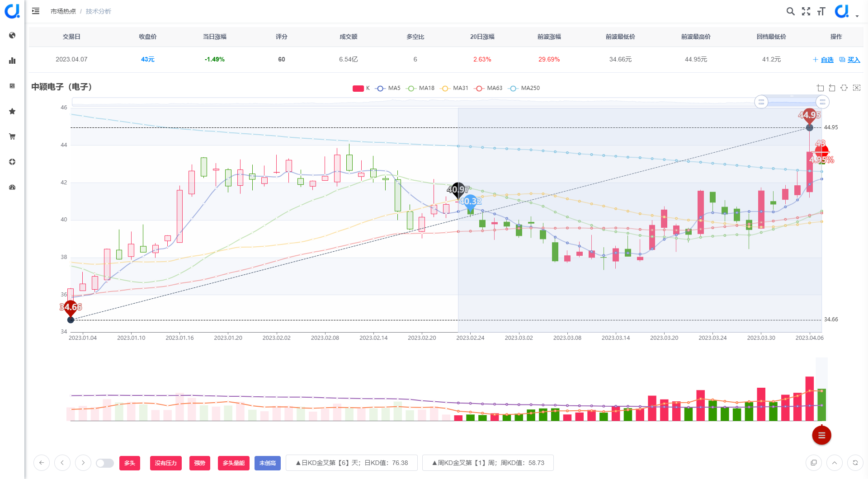Image resolution: width=868 pixels, height=479 pixels.
Task: Click the 43元 closing price value
Action: (148, 59)
